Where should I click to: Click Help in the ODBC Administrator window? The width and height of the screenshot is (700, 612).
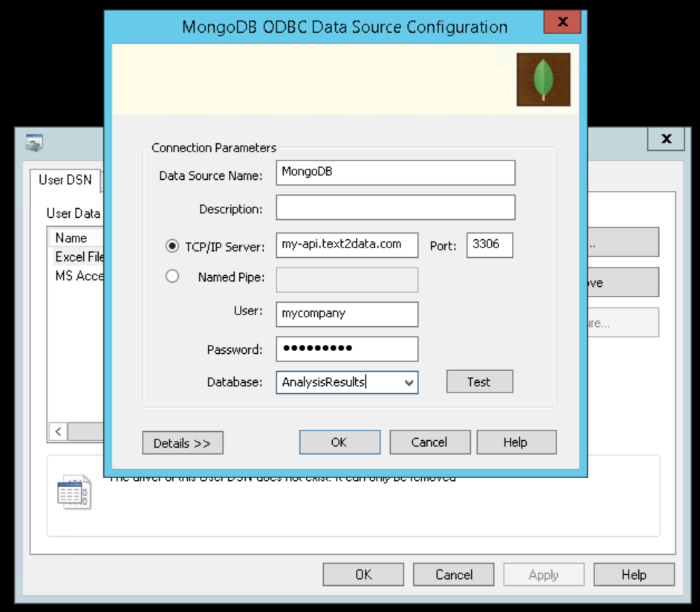click(x=634, y=575)
